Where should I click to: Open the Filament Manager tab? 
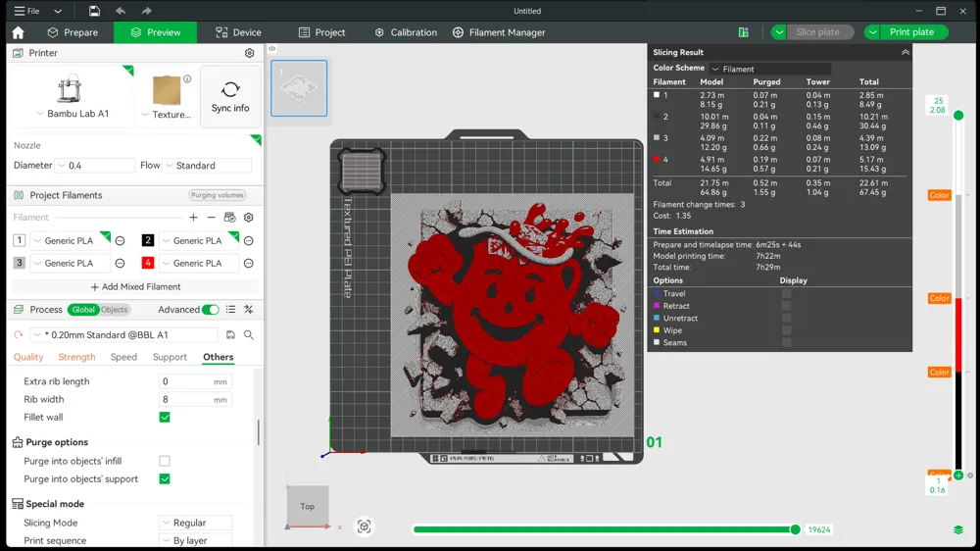(x=499, y=32)
